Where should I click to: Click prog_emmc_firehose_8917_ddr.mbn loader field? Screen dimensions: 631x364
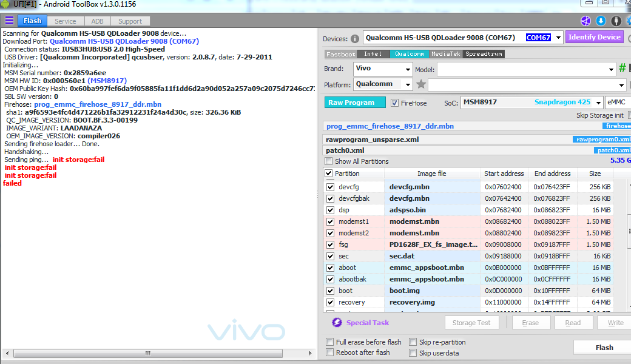(462, 126)
